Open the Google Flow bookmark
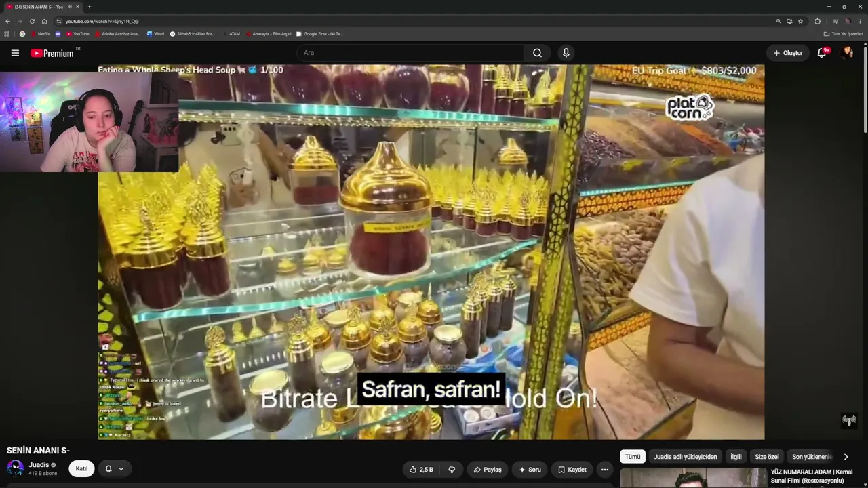This screenshot has height=488, width=868. coord(319,34)
